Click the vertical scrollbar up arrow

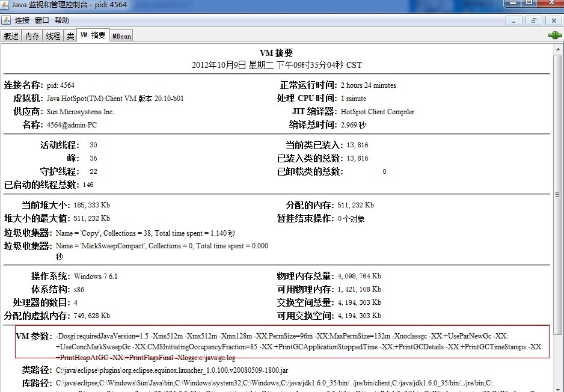[557, 49]
